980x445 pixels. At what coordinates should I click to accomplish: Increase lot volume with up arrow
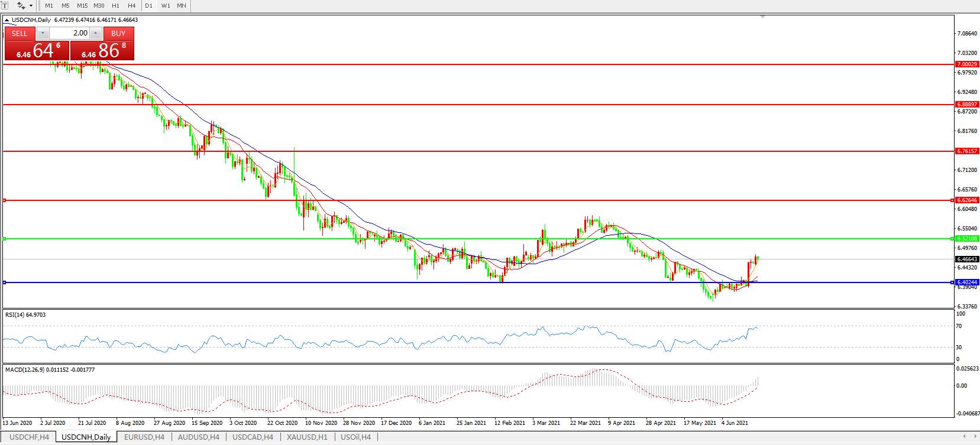coord(96,33)
